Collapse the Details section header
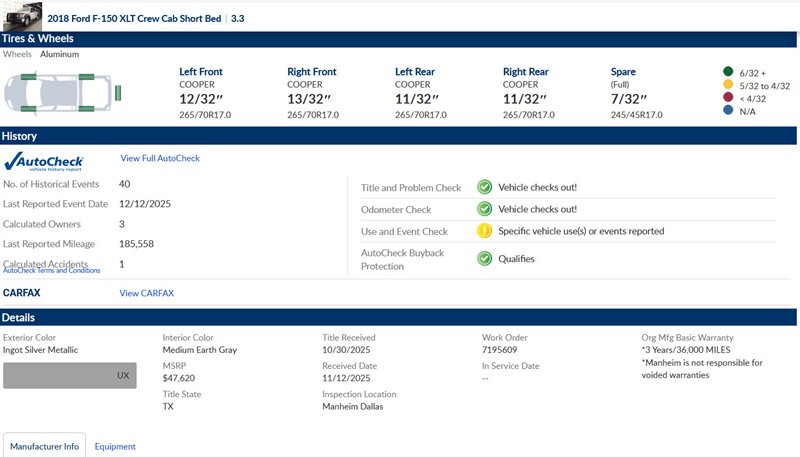The image size is (800, 457). coord(400,317)
